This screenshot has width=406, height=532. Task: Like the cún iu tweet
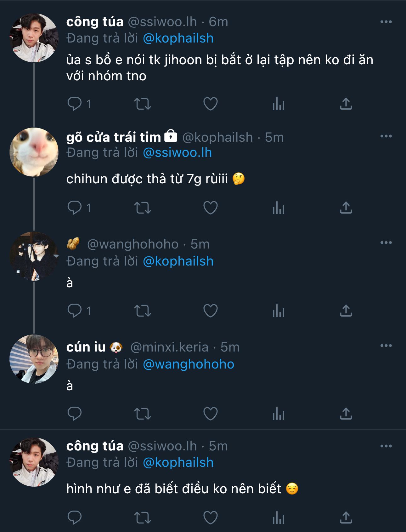click(210, 414)
